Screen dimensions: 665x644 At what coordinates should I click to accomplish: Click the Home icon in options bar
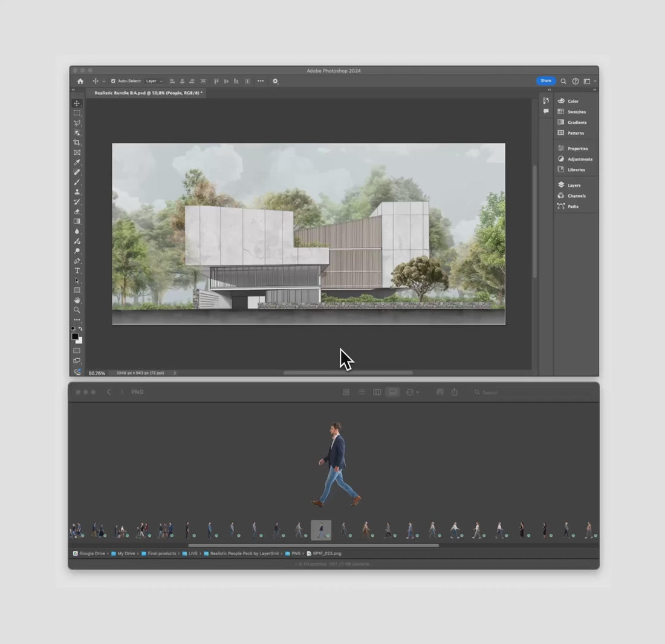pyautogui.click(x=80, y=81)
